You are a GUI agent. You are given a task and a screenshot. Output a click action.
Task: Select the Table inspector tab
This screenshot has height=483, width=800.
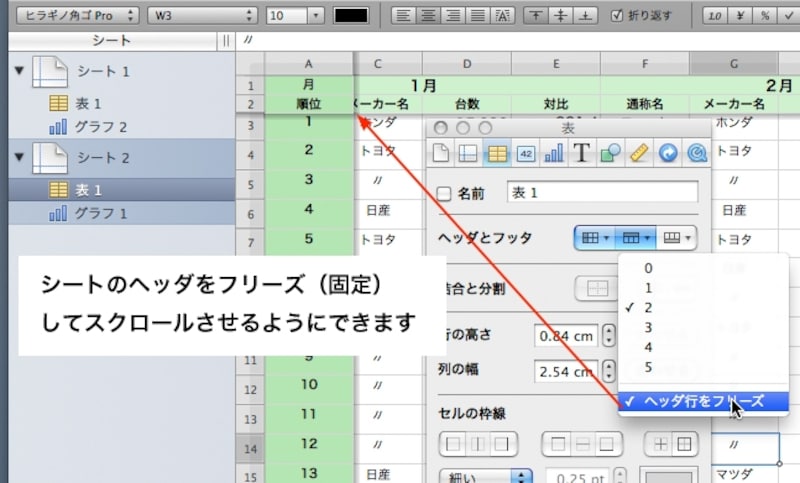[497, 152]
